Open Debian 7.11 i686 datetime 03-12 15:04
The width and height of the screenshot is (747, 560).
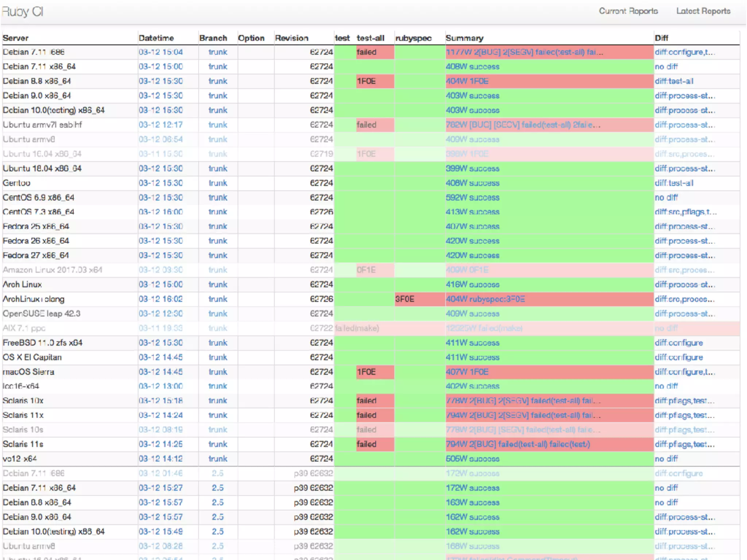click(160, 52)
